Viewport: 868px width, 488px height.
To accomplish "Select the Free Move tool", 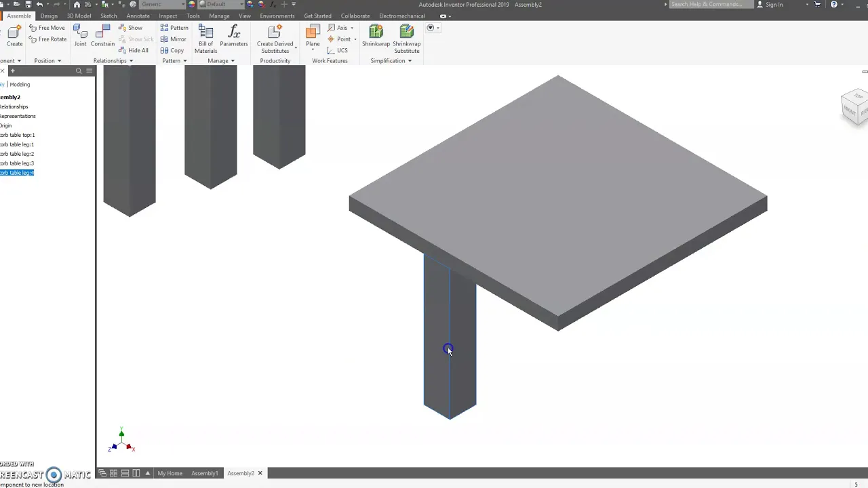I will pyautogui.click(x=47, y=28).
